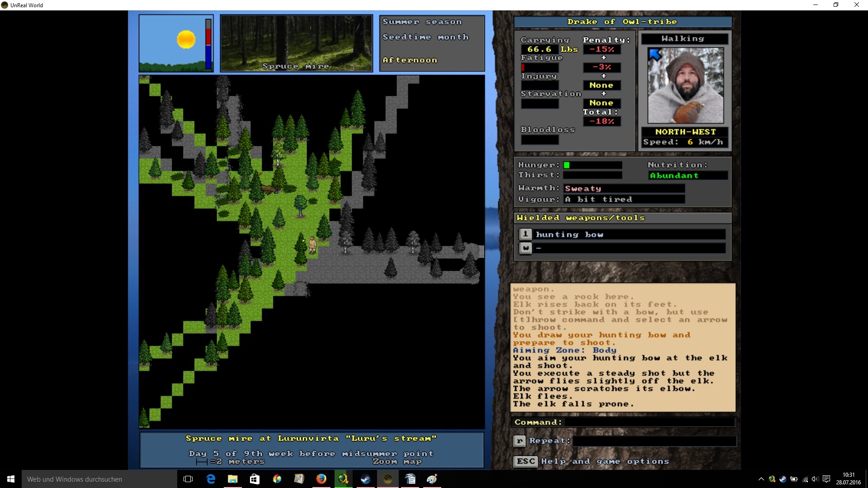Viewport: 868px width, 488px height.
Task: Click the '-18%' total penalty value
Action: pos(602,121)
